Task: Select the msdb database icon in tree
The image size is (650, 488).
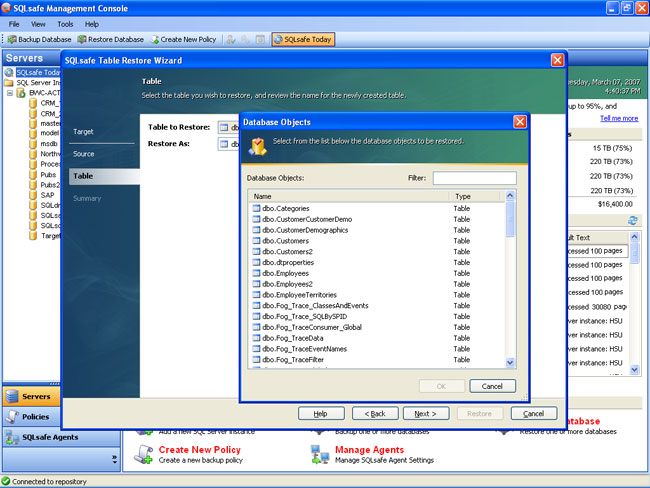Action: 33,144
